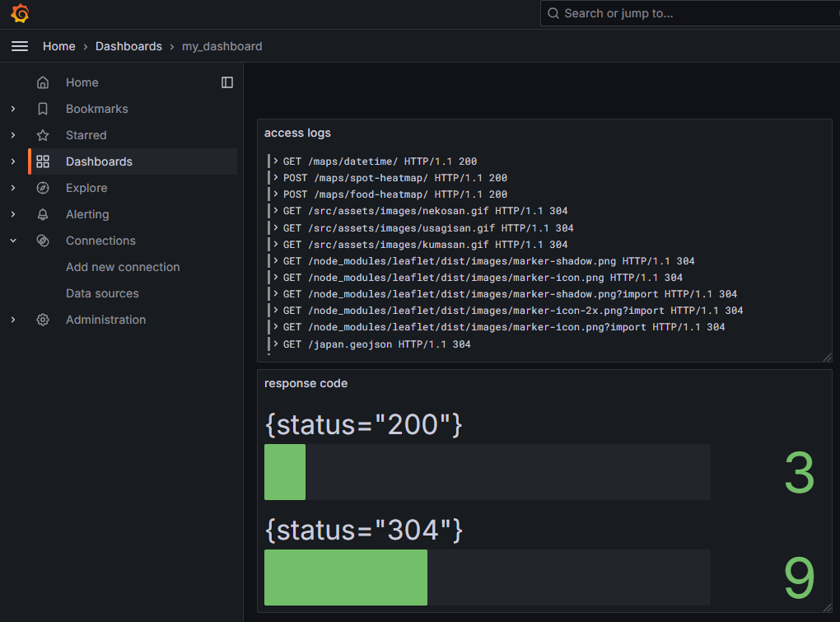Click the marker-icon-2x.png?import log line
This screenshot has width=840, height=622.
point(513,311)
